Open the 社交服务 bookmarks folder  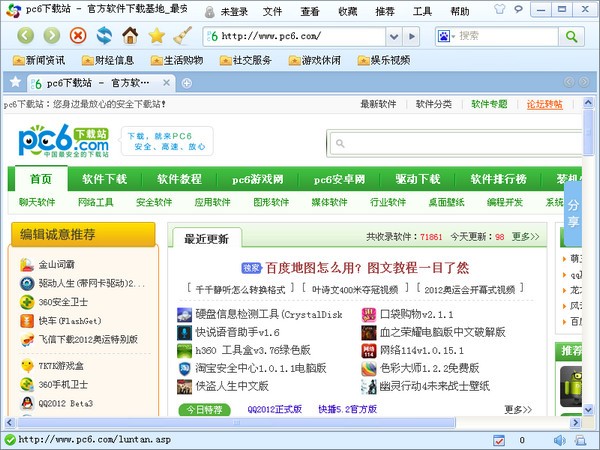coord(246,60)
